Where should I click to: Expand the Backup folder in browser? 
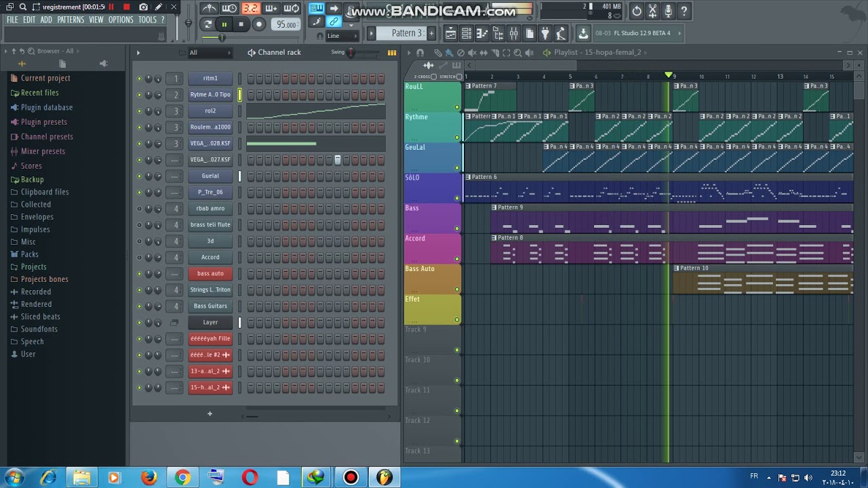(32, 180)
